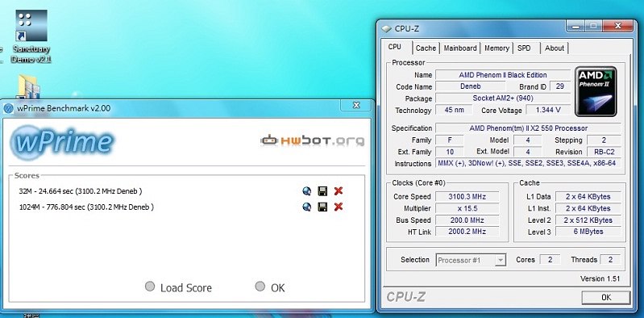
Task: Click the Level 2 value 2 x 512 KBytes
Action: point(588,220)
